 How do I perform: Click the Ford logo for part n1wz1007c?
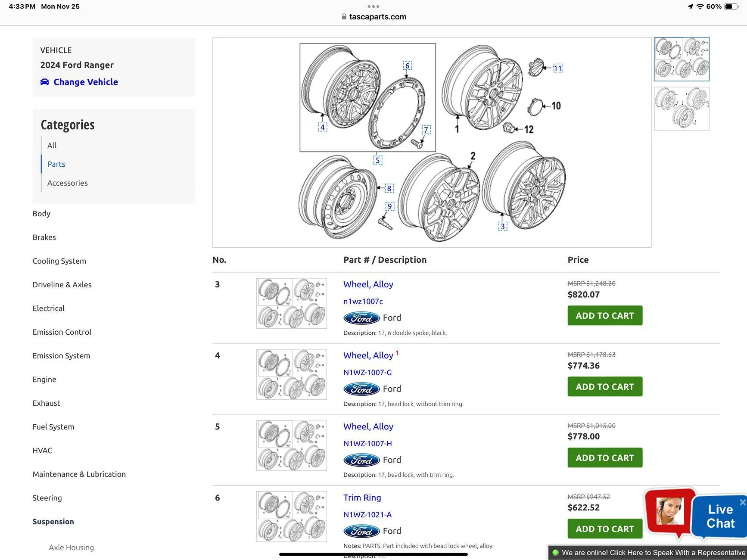[361, 318]
